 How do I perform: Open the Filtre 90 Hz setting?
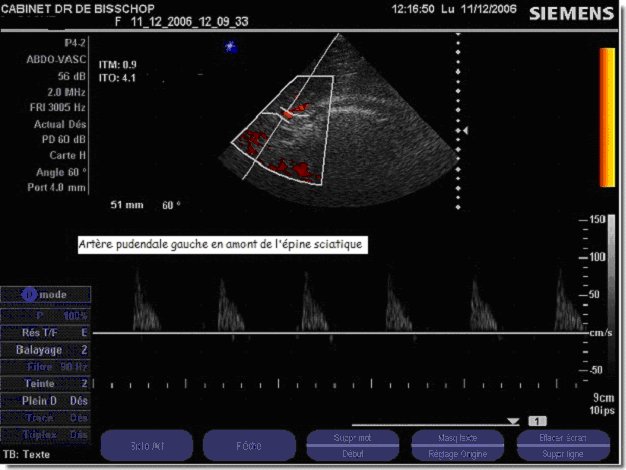[46, 367]
